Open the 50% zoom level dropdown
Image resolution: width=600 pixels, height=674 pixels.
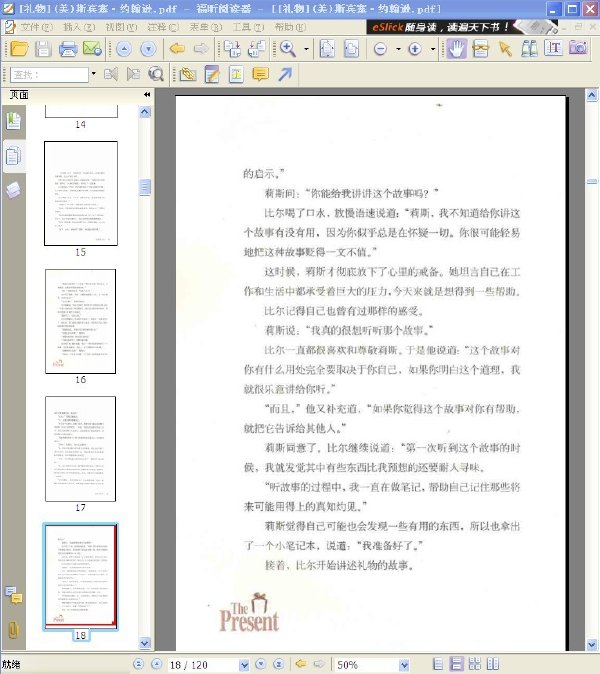tap(404, 665)
